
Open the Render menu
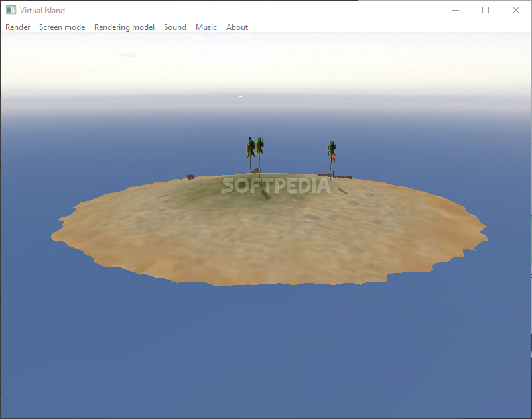[x=18, y=27]
